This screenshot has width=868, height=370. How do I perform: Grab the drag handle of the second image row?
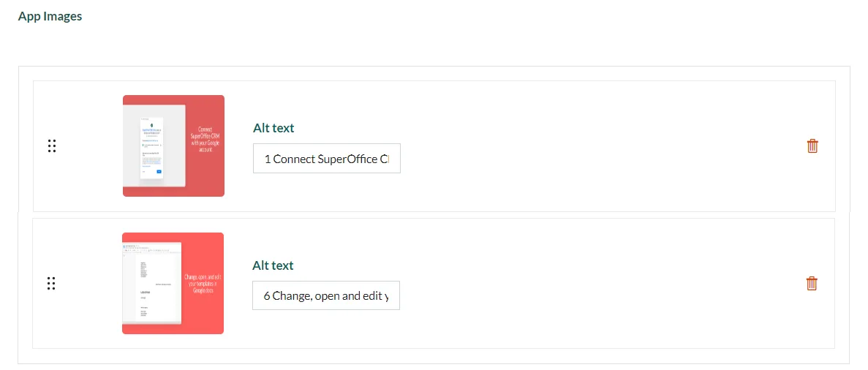pos(51,283)
